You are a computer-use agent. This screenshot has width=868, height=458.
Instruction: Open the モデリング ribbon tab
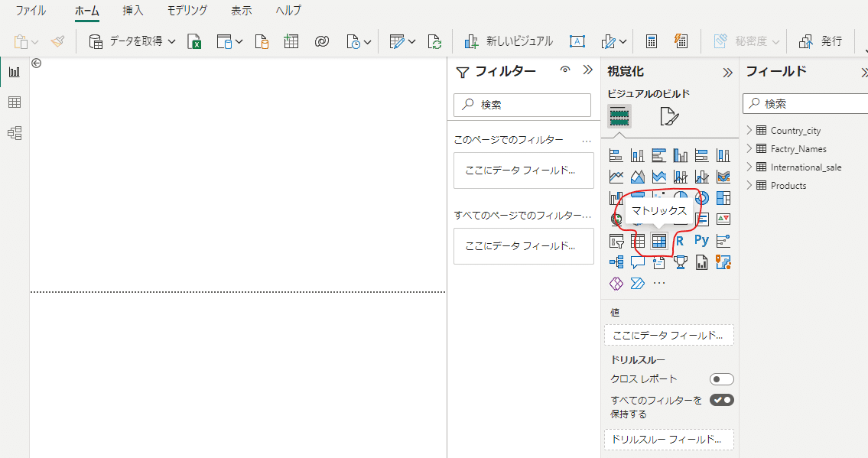[x=187, y=11]
